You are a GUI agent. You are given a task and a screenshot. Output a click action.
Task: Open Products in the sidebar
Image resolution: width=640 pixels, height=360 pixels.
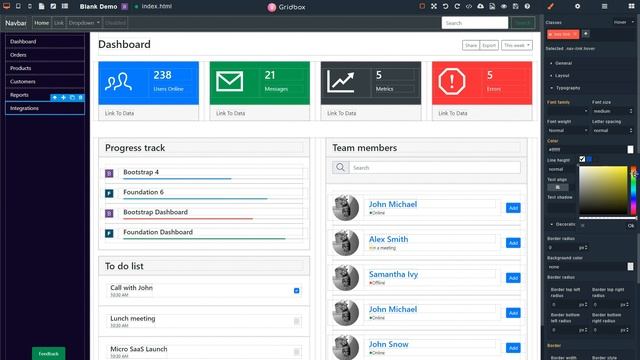pos(45,68)
